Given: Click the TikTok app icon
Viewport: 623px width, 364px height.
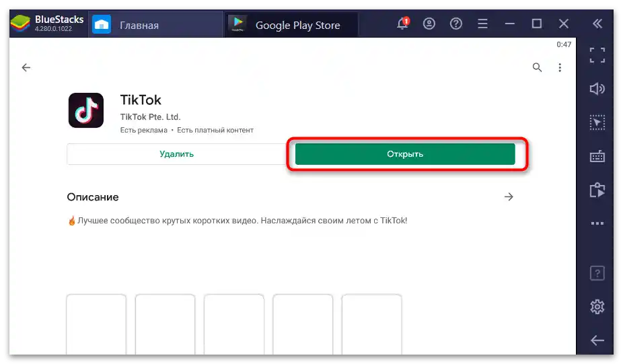Looking at the screenshot, I should tap(86, 110).
